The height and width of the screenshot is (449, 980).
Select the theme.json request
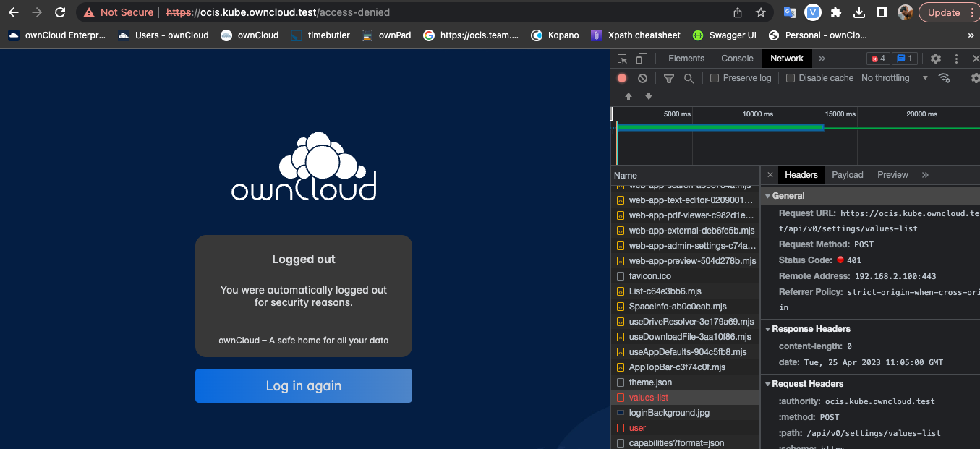click(x=685, y=382)
